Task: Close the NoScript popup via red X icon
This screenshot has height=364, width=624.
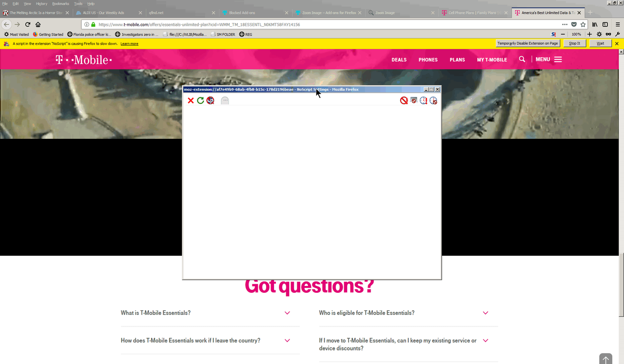Action: pos(191,100)
